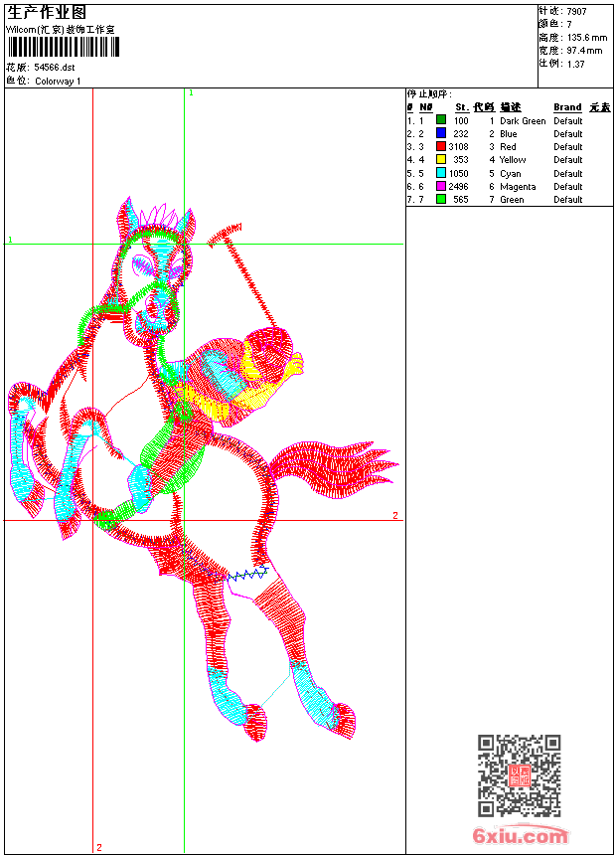This screenshot has height=855, width=616.
Task: Click the 'Colorway 1' text
Action: (58, 82)
